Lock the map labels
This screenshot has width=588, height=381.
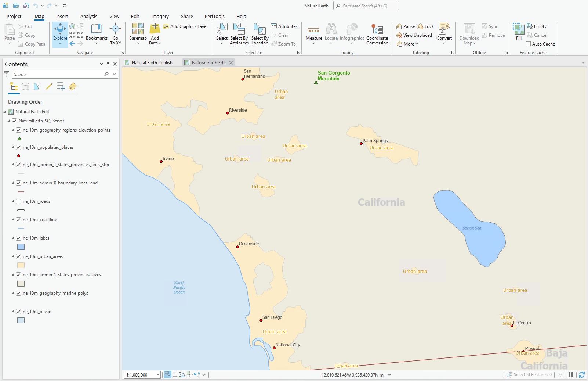426,26
